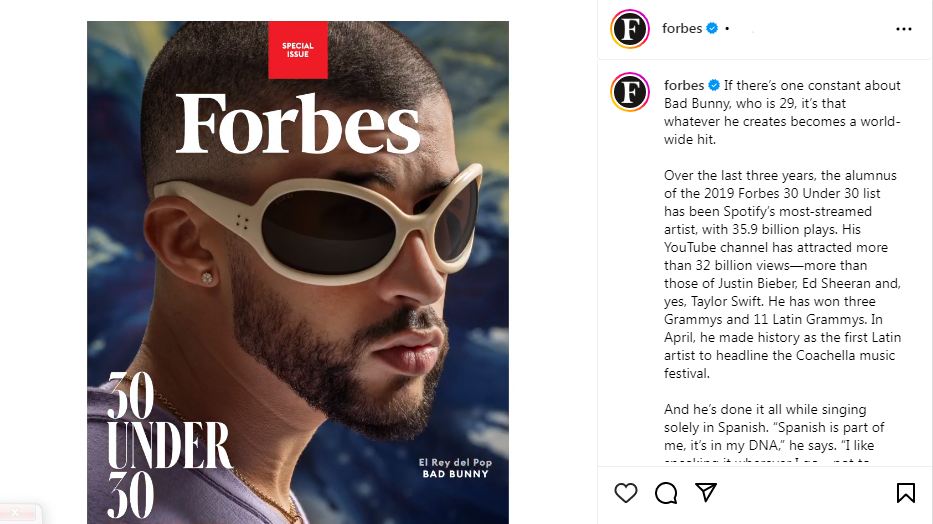Image resolution: width=933 pixels, height=524 pixels.
Task: Click the El Rey del Pop cover tagline
Action: 455,462
